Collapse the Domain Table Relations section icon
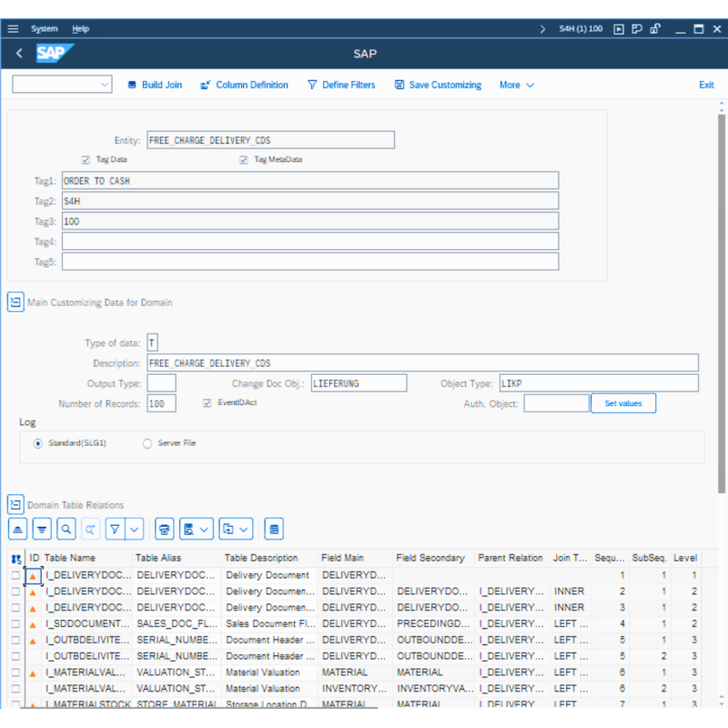The width and height of the screenshot is (728, 728). [15, 505]
